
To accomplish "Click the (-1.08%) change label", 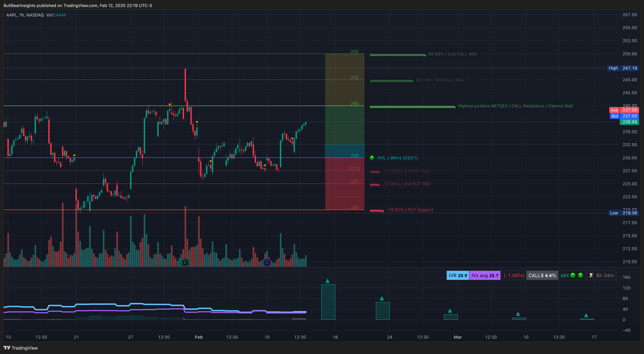I will (514, 275).
